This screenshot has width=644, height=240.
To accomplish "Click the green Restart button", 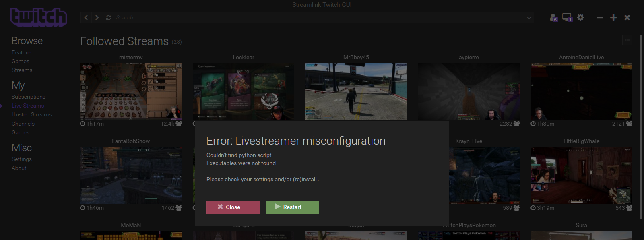I will click(292, 207).
